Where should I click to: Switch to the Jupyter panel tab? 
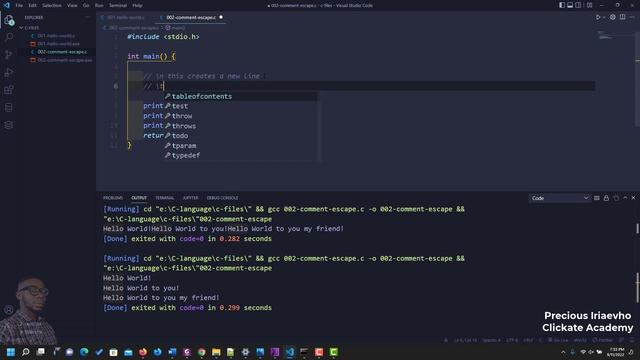tap(190, 198)
